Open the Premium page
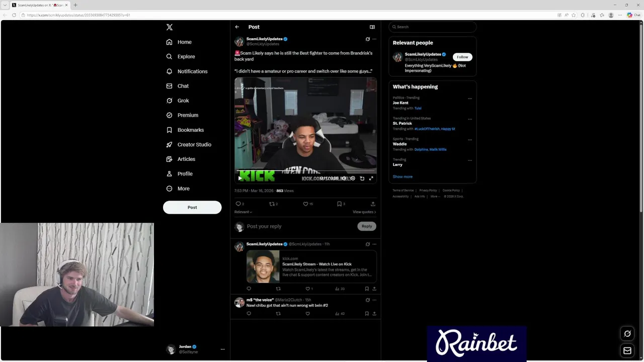Image resolution: width=644 pixels, height=362 pixels. coord(182,115)
